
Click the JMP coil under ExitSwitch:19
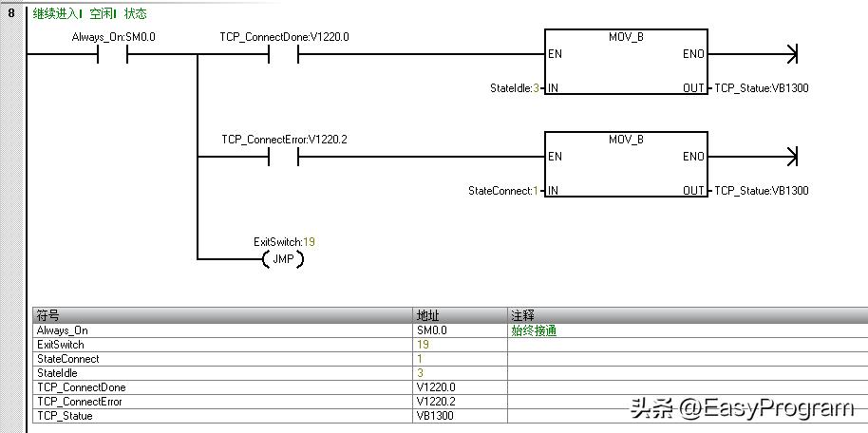[283, 258]
